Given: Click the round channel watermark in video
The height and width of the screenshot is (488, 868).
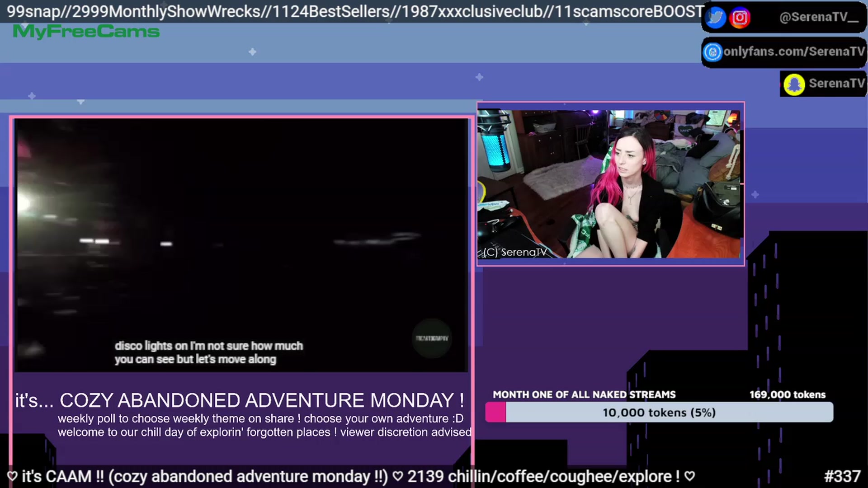Looking at the screenshot, I should [x=432, y=338].
